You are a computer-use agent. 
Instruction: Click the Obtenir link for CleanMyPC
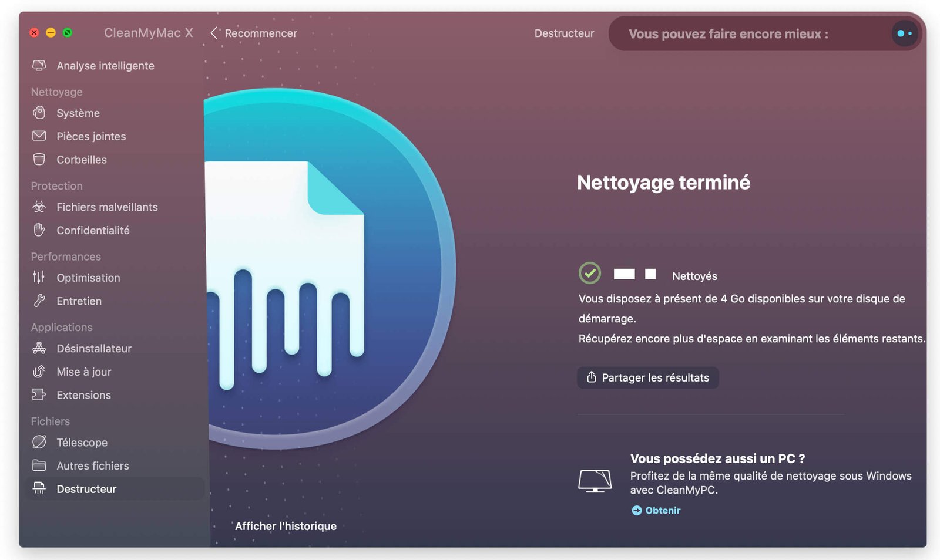point(663,510)
